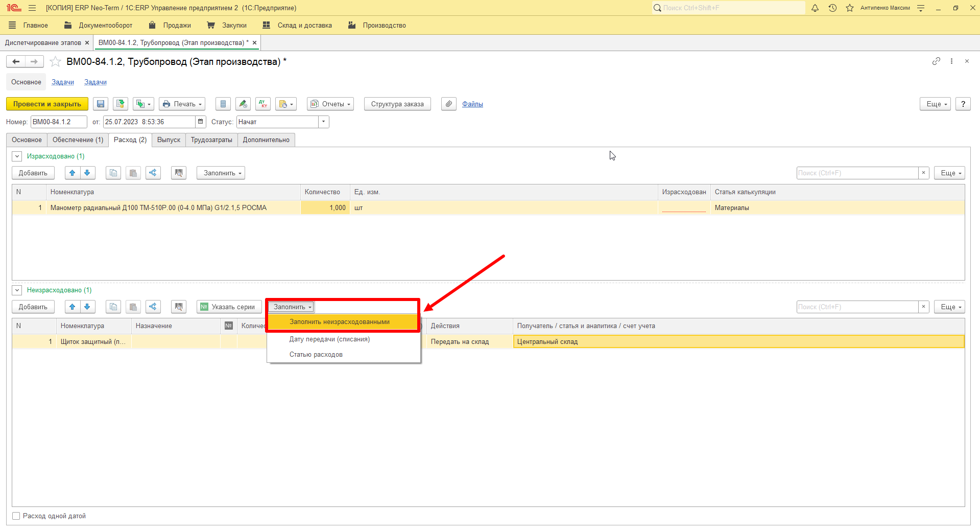This screenshot has height=531, width=980.
Task: Switch to the Трудозатраты tab
Action: pyautogui.click(x=211, y=140)
